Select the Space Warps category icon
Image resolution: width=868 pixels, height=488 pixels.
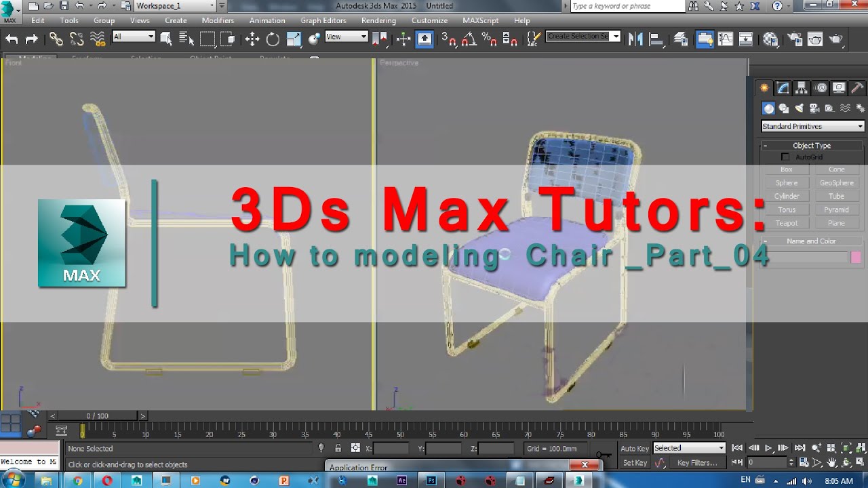point(845,108)
